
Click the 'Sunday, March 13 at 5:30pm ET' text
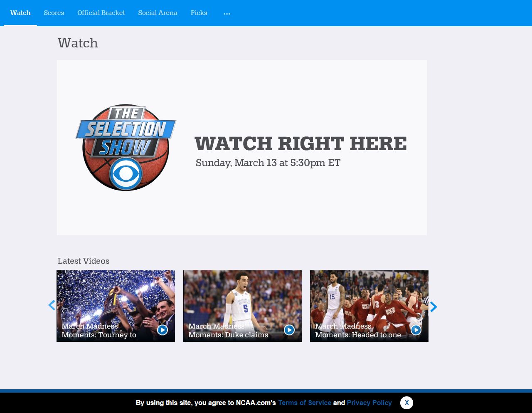(x=268, y=163)
